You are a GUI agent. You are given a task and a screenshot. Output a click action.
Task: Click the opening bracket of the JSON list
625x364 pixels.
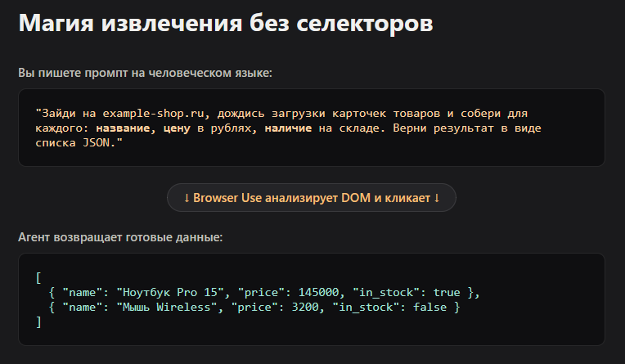(38, 277)
